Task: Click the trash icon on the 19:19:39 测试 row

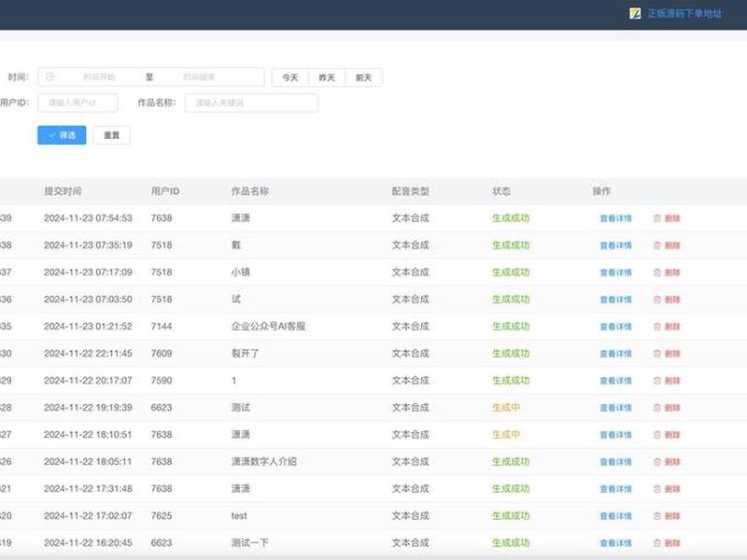Action: (x=657, y=408)
